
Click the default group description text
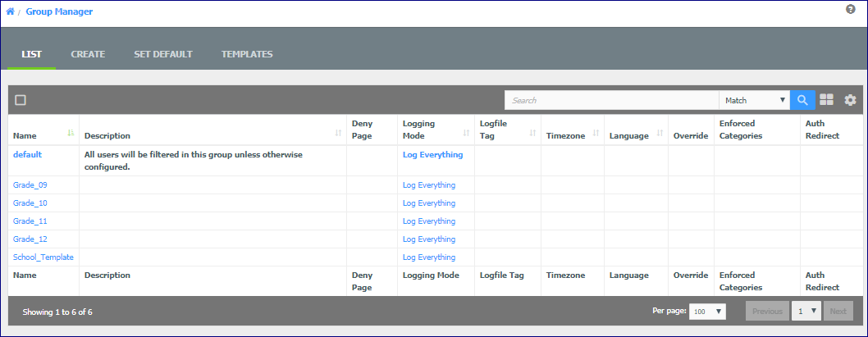(x=193, y=161)
